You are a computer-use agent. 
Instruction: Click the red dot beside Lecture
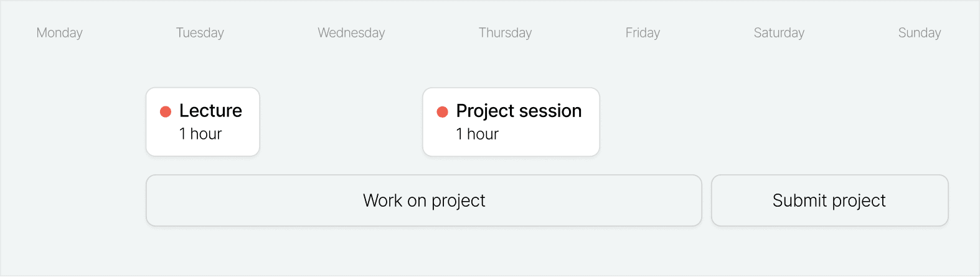(x=166, y=111)
